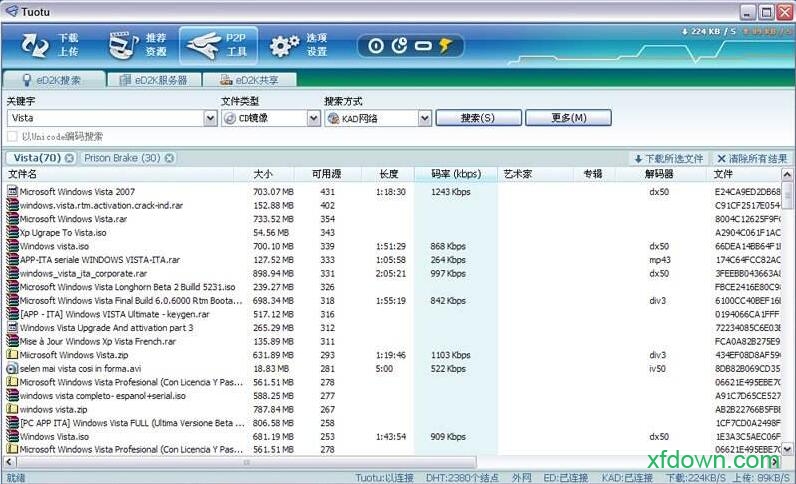
Task: Sort results by the 大小 column header
Action: tap(263, 174)
